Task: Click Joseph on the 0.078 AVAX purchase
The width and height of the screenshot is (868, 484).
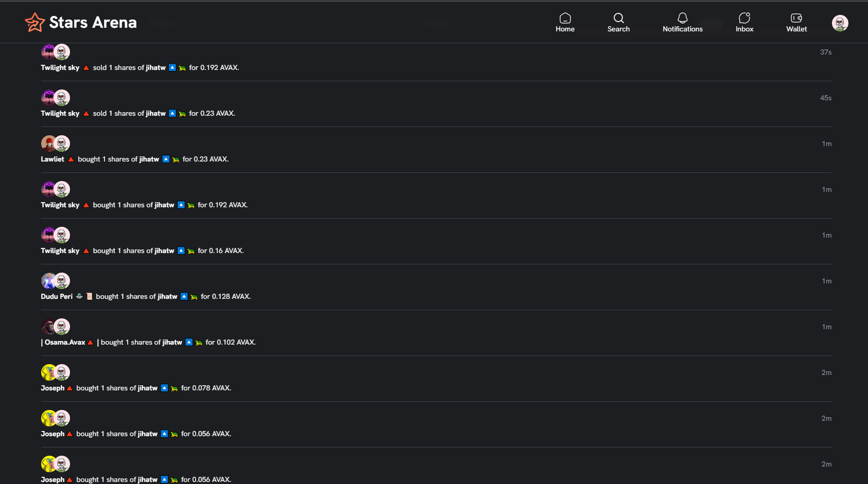Action: 53,388
